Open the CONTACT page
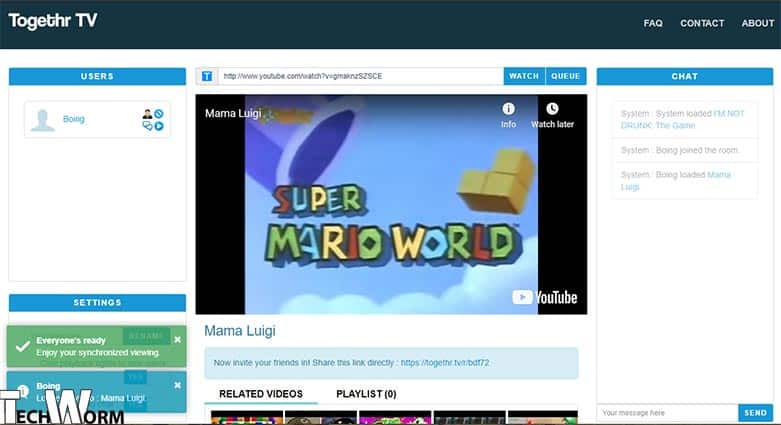This screenshot has width=781, height=425. pyautogui.click(x=702, y=23)
